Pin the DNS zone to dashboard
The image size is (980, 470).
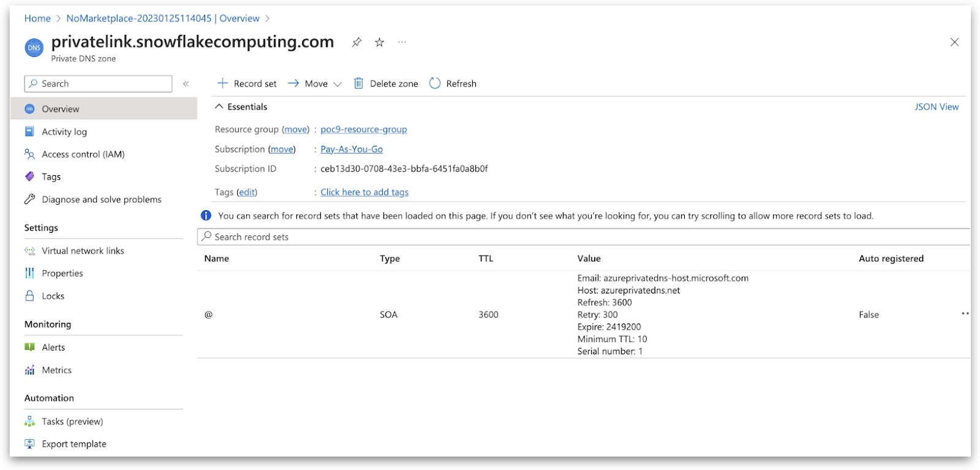tap(356, 42)
